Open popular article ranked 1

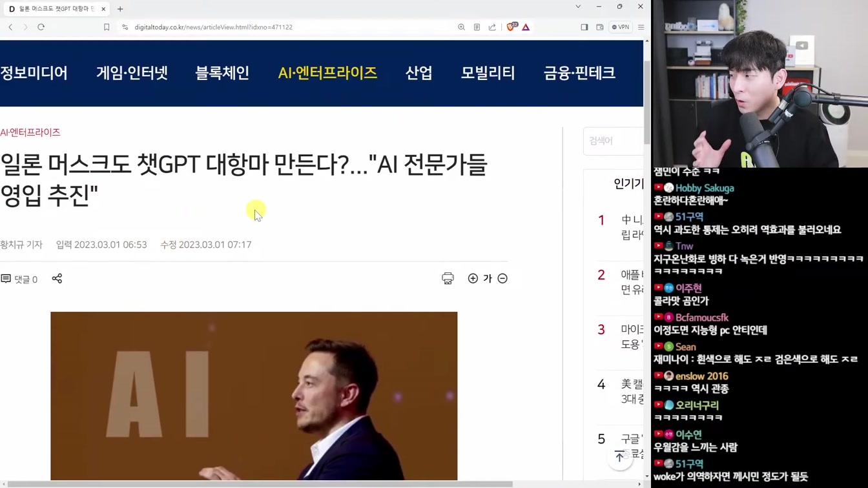pos(631,227)
